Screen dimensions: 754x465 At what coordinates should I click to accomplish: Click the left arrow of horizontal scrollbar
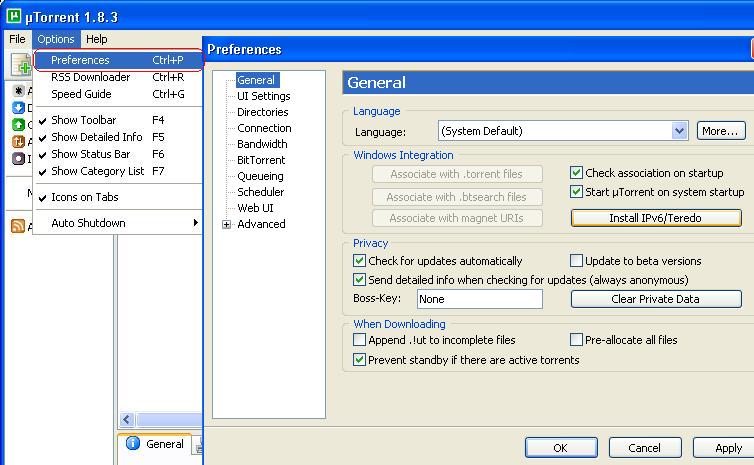tap(126, 419)
